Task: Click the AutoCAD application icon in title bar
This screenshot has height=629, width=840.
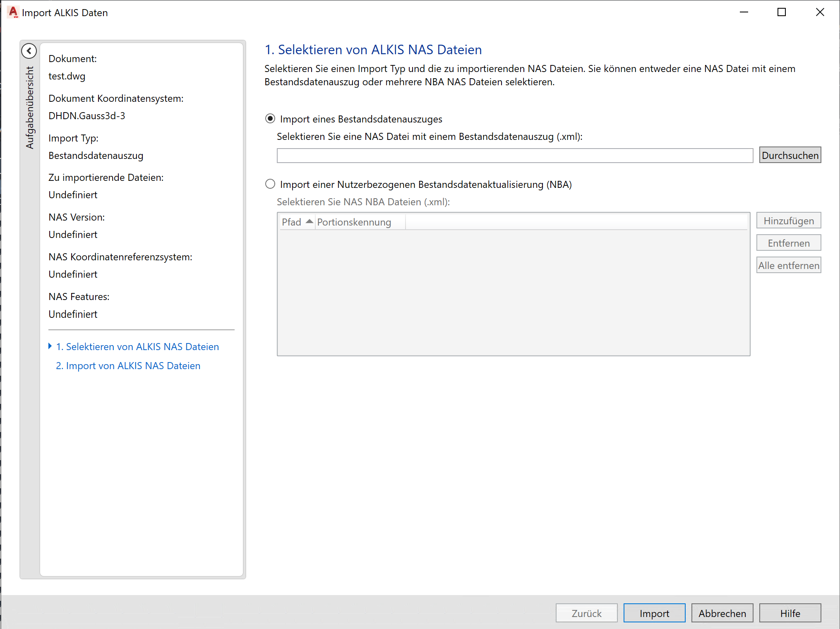Action: (13, 12)
